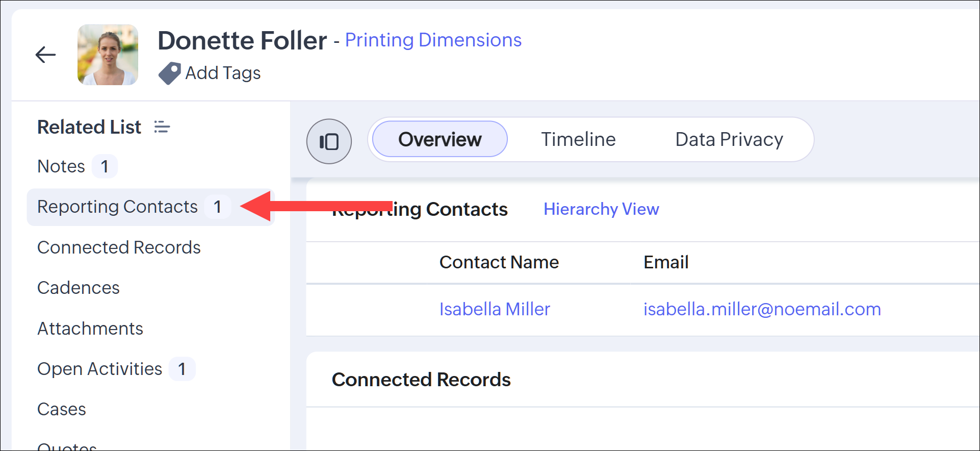Open Hierarchy View link

(x=601, y=209)
